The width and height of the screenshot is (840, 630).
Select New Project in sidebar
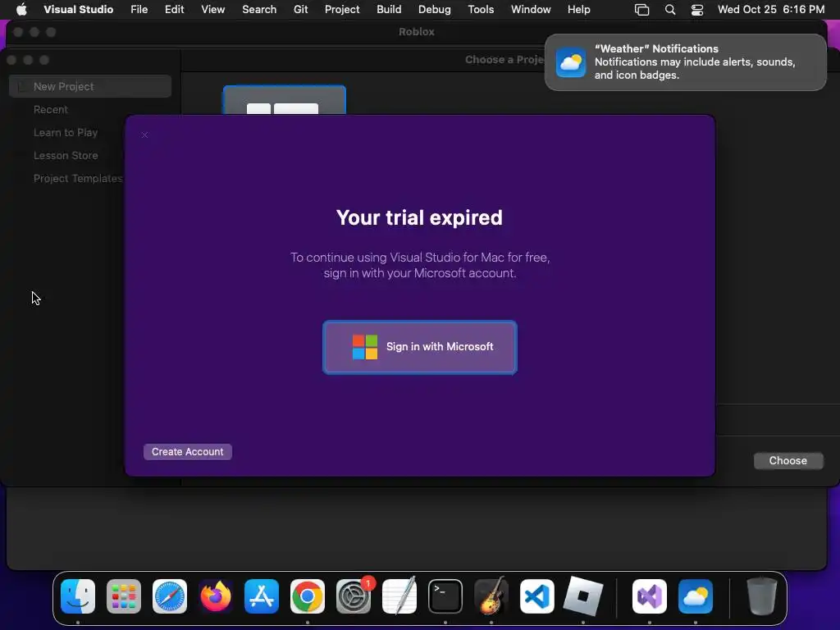(x=90, y=86)
